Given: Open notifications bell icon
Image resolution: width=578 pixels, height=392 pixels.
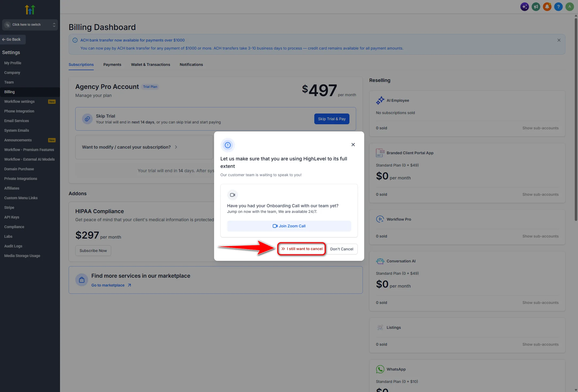Looking at the screenshot, I should [547, 7].
